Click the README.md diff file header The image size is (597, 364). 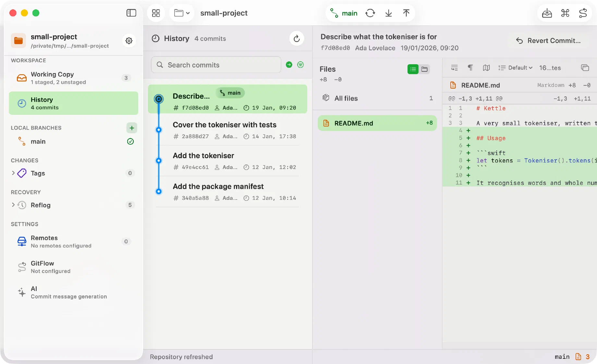(519, 85)
